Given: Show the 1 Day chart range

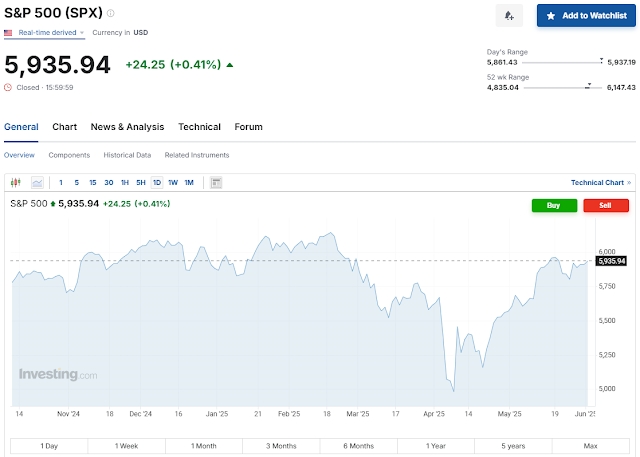Looking at the screenshot, I should pos(49,446).
